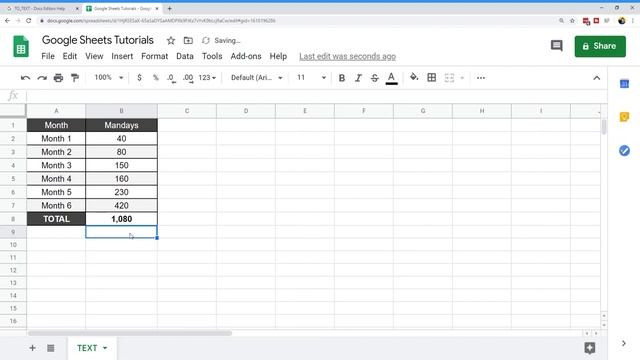
Task: Open the All Sheets list icon
Action: coord(51,348)
